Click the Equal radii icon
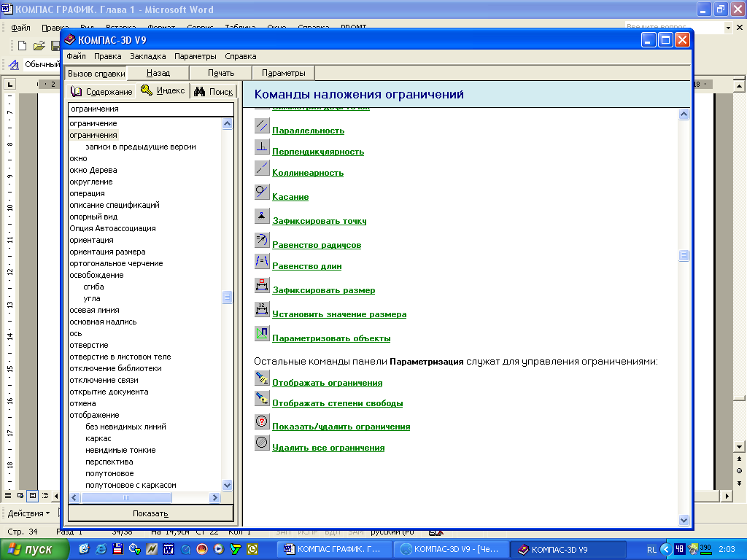 (x=262, y=240)
